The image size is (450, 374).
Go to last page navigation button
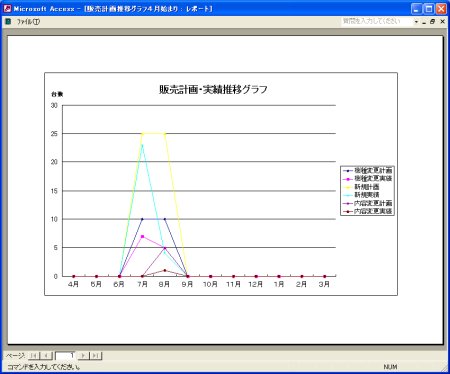click(x=96, y=356)
